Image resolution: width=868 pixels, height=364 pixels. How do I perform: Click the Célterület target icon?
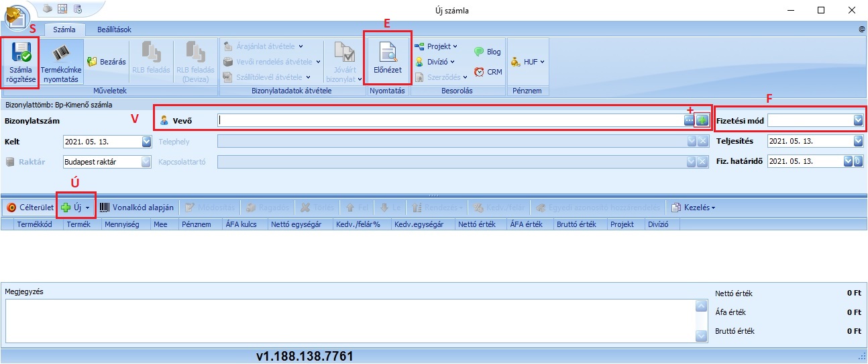coord(11,208)
